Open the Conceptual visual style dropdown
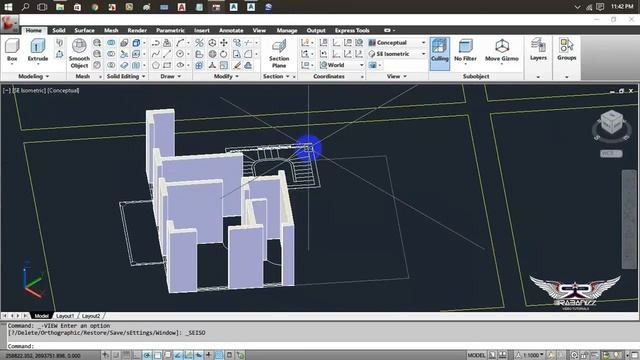Viewport: 640px width, 360px height. 397,42
